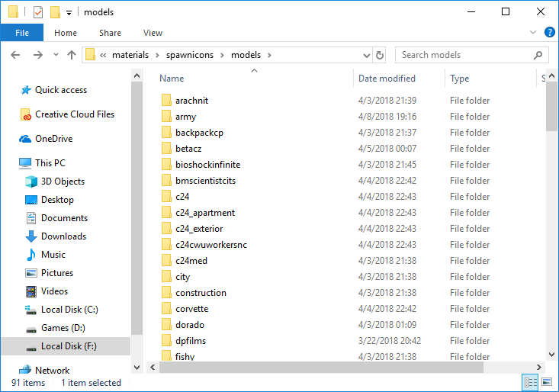Select the dpfilms folder name
The height and width of the screenshot is (392, 559).
coord(191,341)
